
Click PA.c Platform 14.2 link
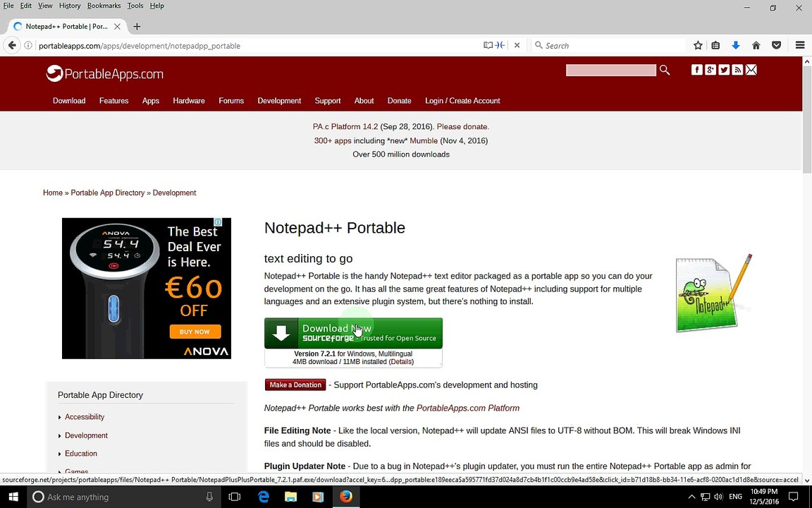[345, 126]
